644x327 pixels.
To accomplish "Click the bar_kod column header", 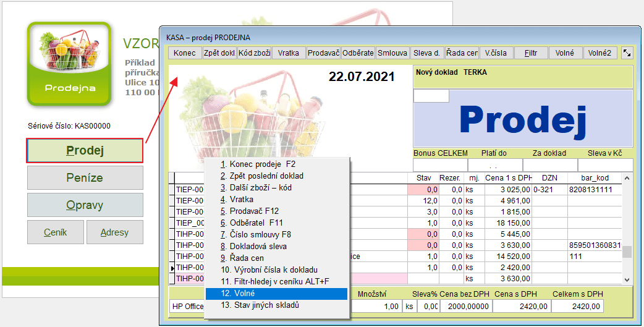I will pyautogui.click(x=595, y=178).
